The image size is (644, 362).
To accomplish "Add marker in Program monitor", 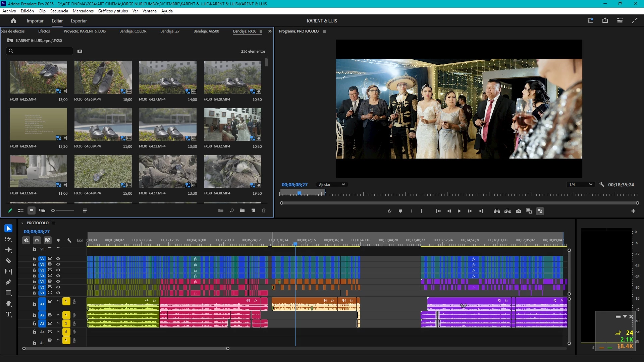I will click(400, 211).
